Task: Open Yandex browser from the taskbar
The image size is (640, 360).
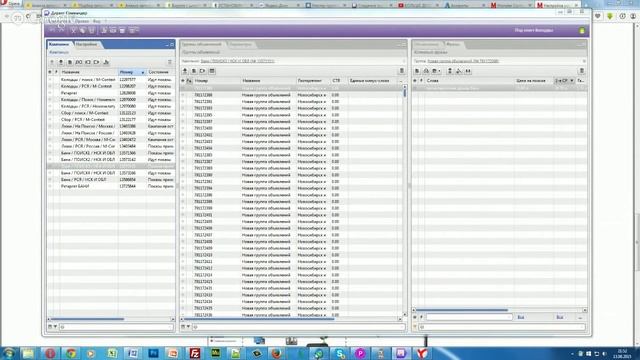Action: pos(422,353)
